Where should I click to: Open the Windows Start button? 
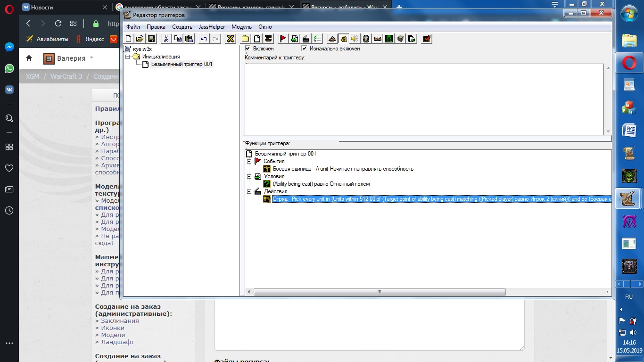point(629,13)
